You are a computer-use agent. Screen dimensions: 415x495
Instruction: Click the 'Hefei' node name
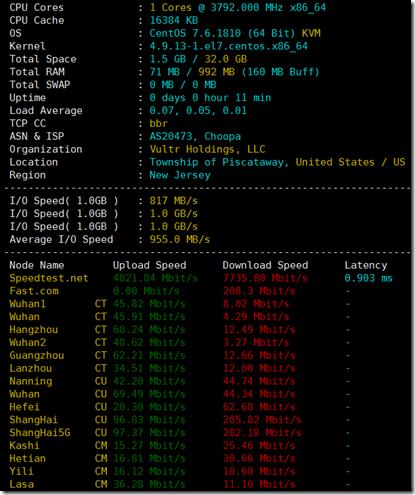coord(24,407)
